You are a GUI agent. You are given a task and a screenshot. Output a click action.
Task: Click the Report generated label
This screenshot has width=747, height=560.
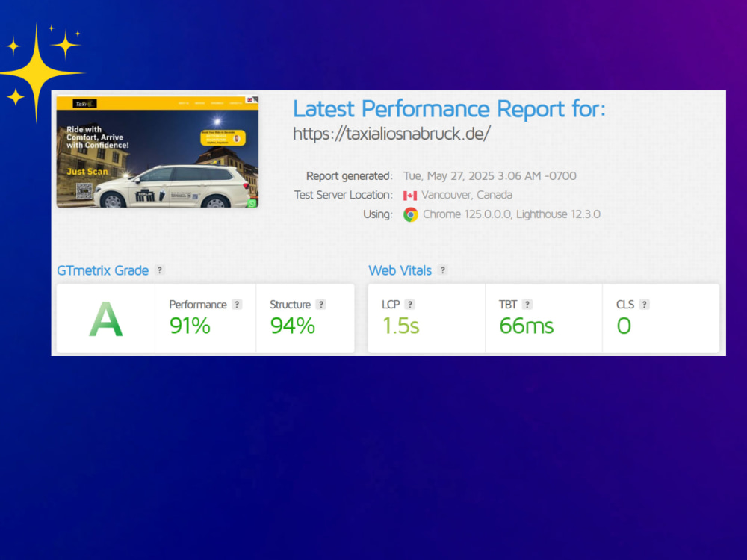point(349,176)
